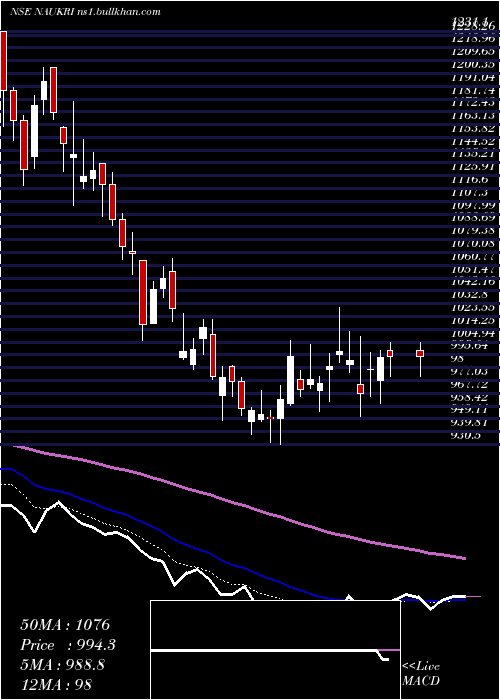Click the 939.81 price axis label
This screenshot has width=500, height=700.
(x=470, y=422)
